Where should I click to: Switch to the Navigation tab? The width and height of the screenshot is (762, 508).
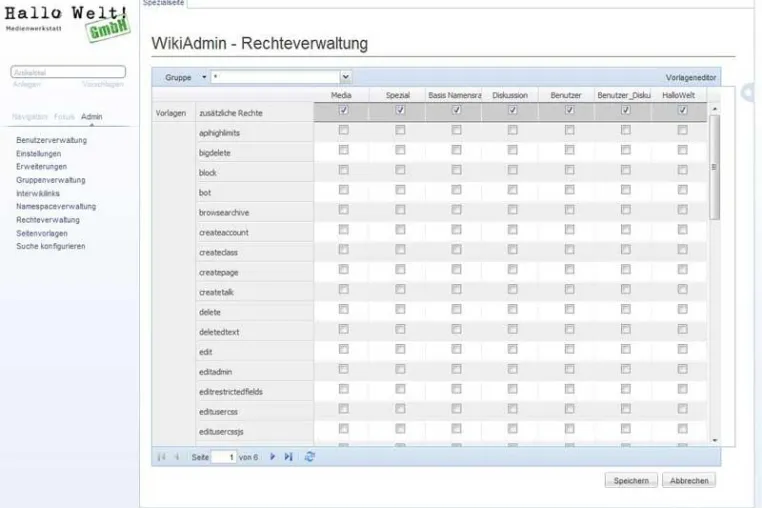[x=30, y=117]
